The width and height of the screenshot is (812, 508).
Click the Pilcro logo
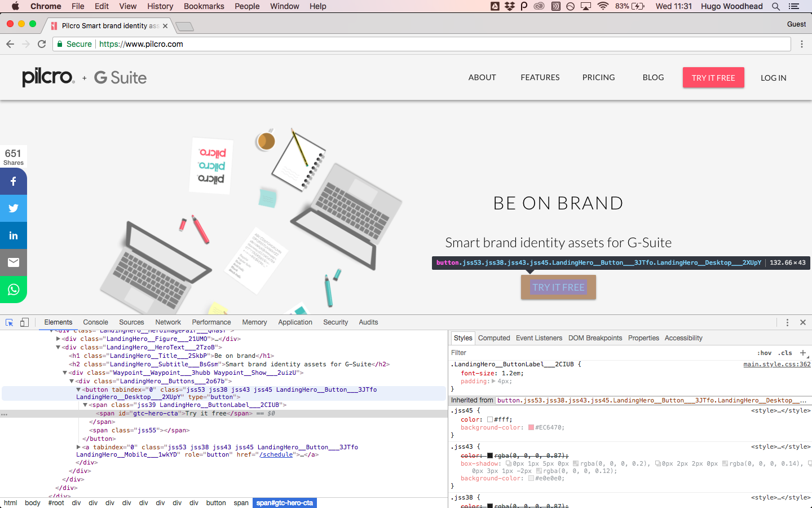click(48, 77)
